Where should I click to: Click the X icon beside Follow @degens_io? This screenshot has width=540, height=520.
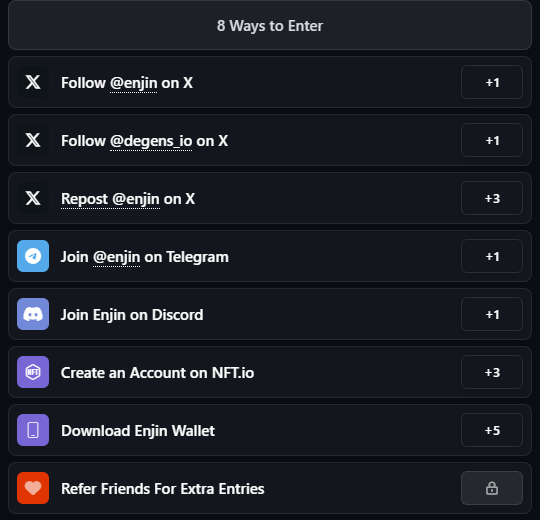click(x=33, y=140)
